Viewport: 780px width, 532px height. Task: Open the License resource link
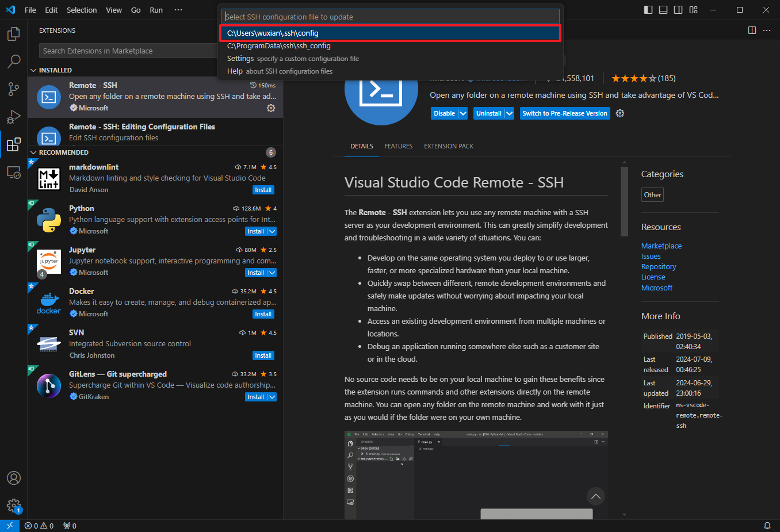click(653, 277)
